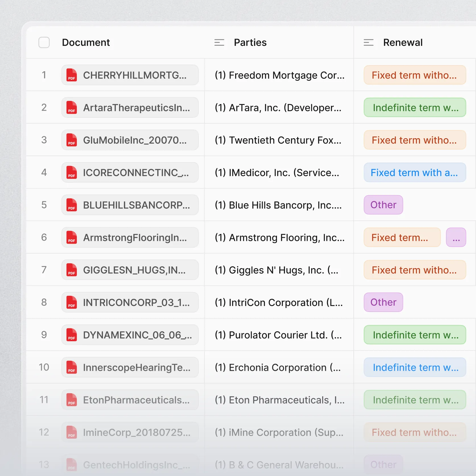Click the green Indefinite term tag in ArtaraTherapeuticsIn row

[x=415, y=107]
